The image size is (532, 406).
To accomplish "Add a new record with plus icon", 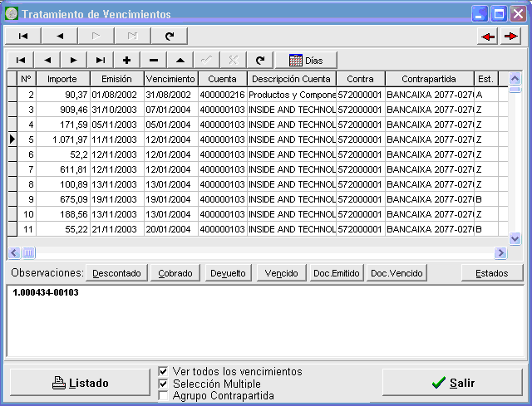I will [x=126, y=60].
